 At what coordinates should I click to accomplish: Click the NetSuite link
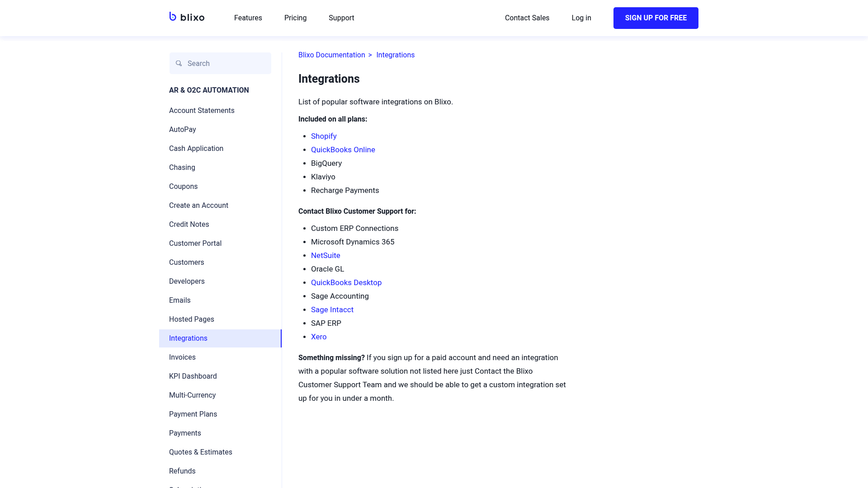pyautogui.click(x=325, y=255)
